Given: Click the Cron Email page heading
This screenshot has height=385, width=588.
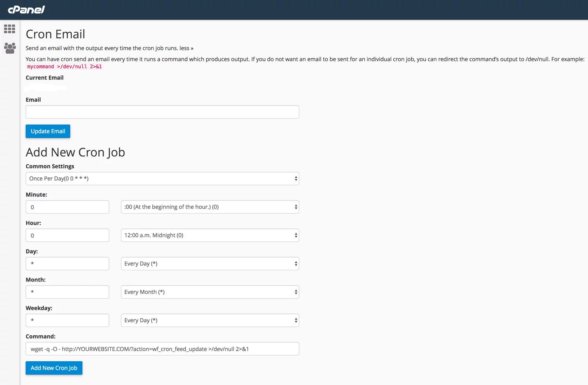Looking at the screenshot, I should [x=55, y=34].
